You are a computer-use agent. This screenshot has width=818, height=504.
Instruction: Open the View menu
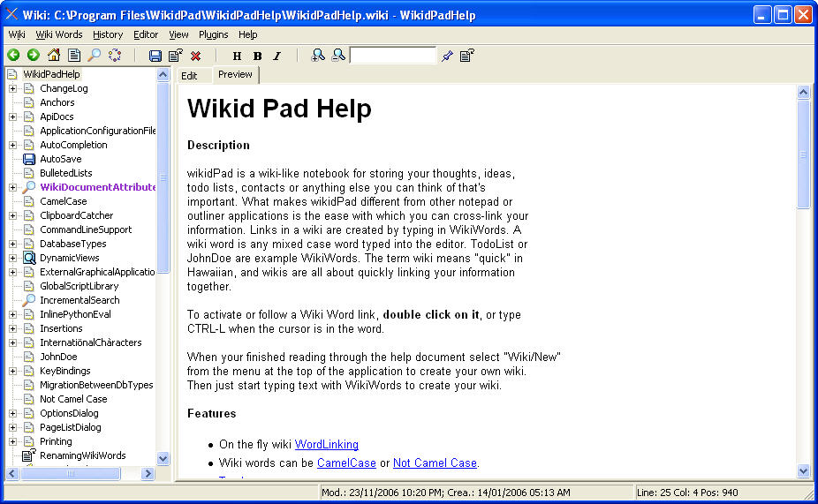tap(178, 34)
